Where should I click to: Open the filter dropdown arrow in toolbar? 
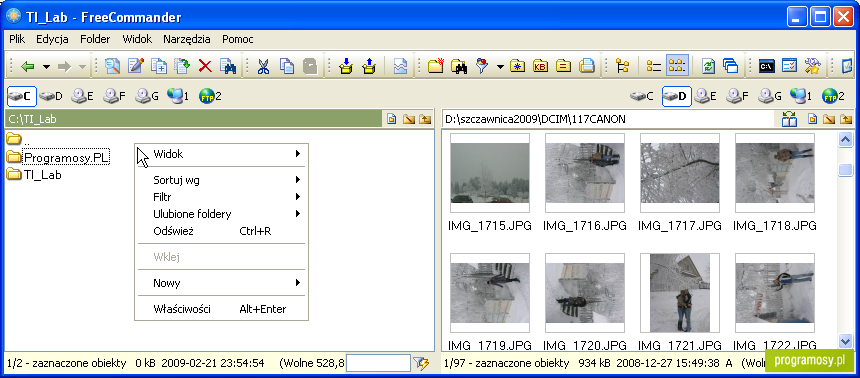point(500,67)
